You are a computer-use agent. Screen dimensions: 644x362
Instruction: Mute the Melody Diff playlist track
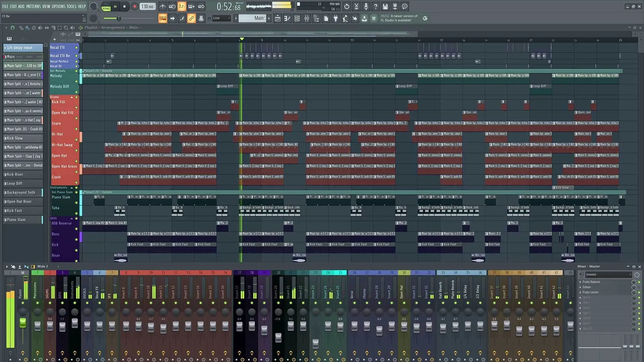pos(76,92)
